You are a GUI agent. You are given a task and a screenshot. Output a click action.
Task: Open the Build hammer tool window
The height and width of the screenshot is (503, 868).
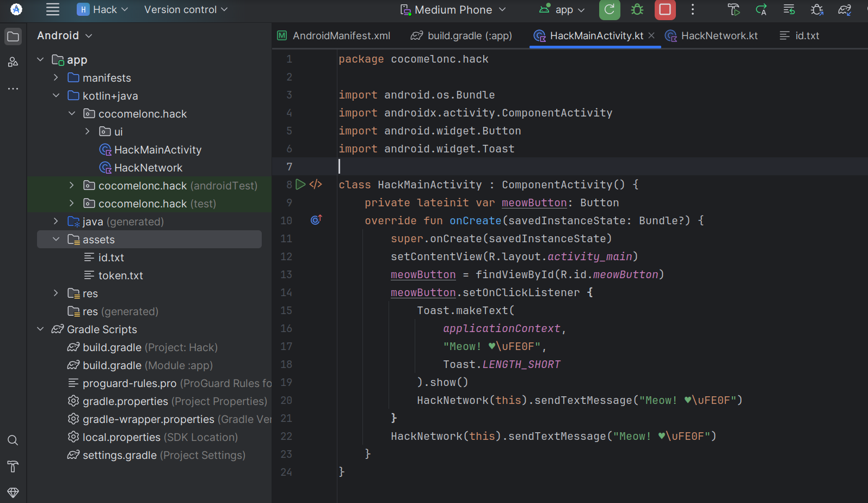13,467
